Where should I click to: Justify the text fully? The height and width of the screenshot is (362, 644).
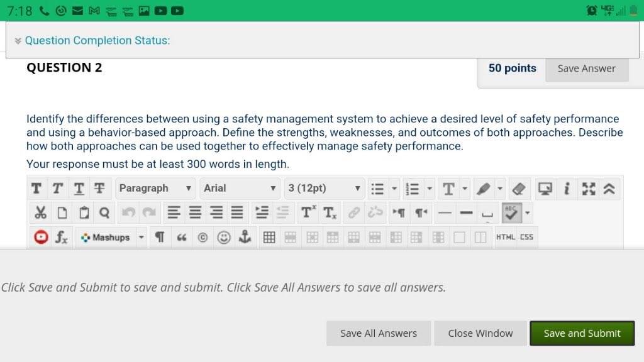[237, 212]
